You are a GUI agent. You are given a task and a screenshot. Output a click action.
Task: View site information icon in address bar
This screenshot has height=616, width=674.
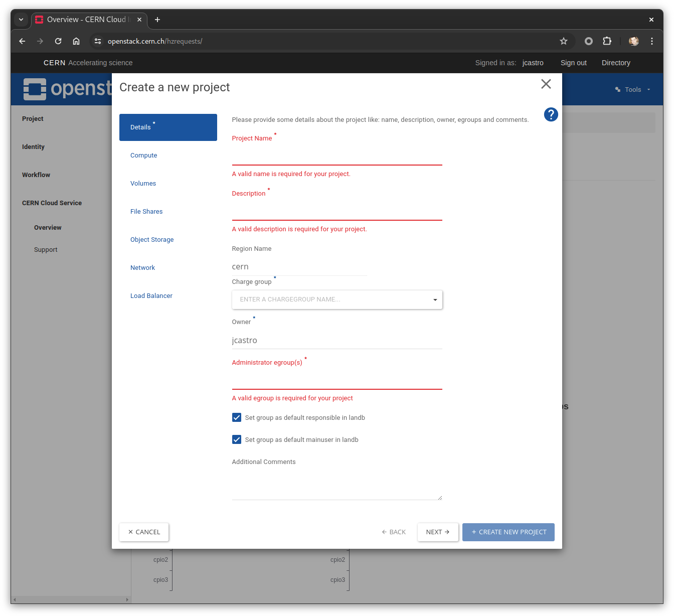pos(98,41)
